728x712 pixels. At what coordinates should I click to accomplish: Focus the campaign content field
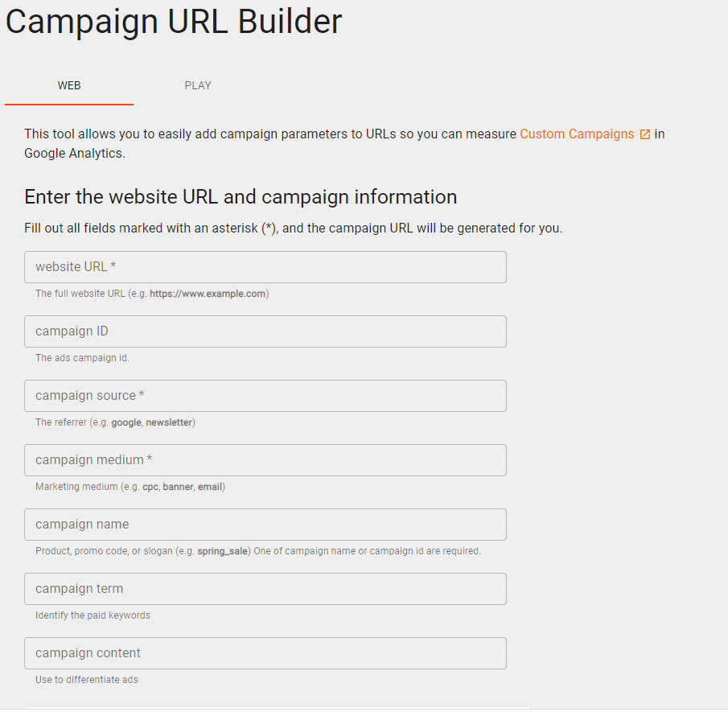pyautogui.click(x=265, y=653)
